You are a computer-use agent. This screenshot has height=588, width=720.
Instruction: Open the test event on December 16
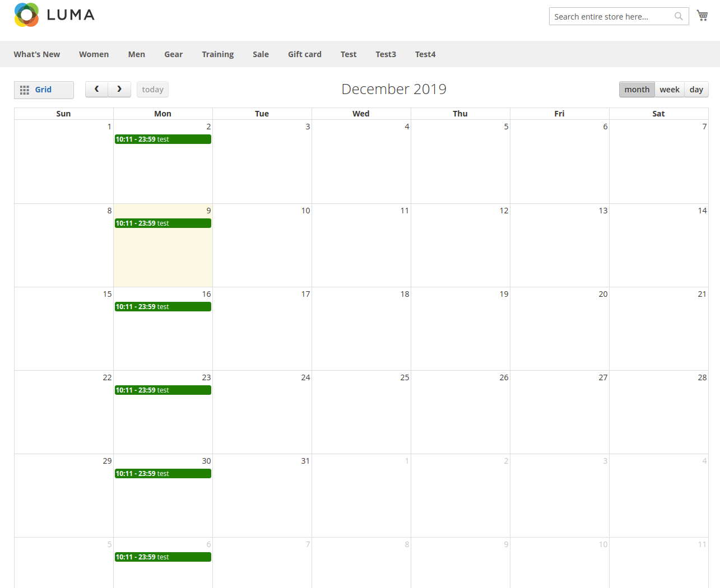pos(162,307)
